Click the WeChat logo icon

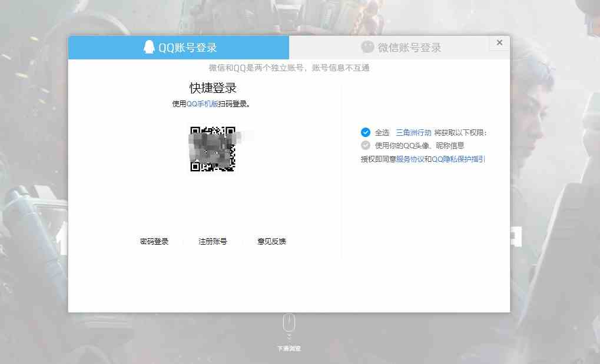pos(367,47)
